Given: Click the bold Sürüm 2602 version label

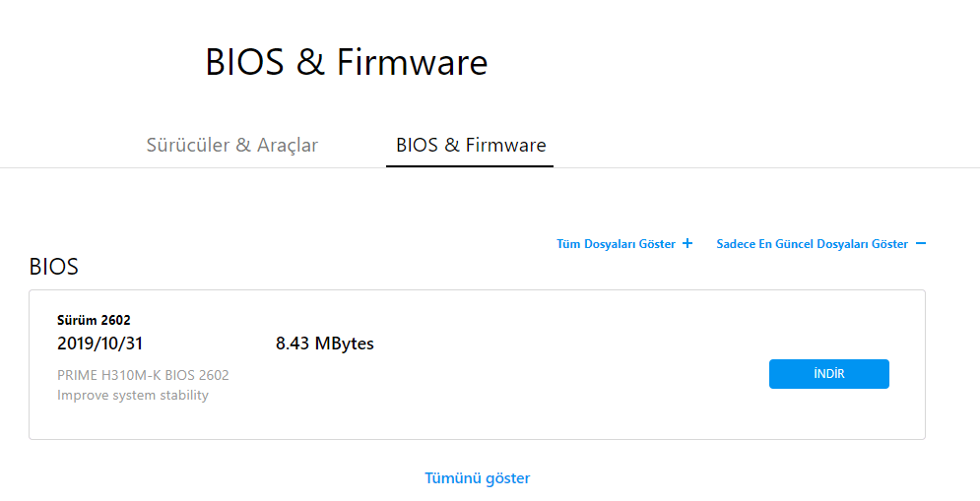Looking at the screenshot, I should tap(94, 320).
